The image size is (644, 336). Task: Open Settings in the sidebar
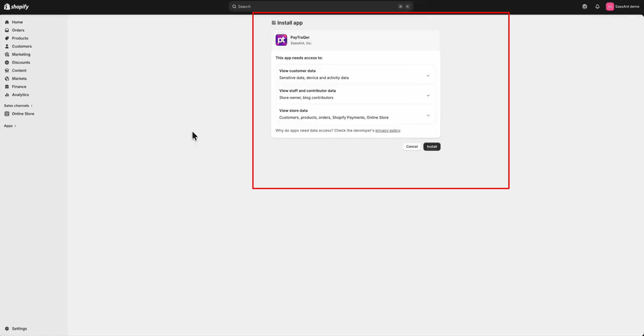(x=19, y=329)
